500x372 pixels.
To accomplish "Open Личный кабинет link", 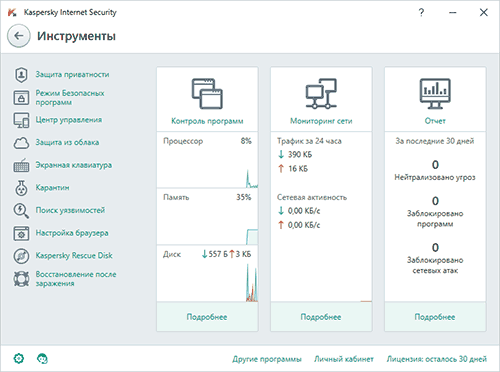I will [x=344, y=359].
